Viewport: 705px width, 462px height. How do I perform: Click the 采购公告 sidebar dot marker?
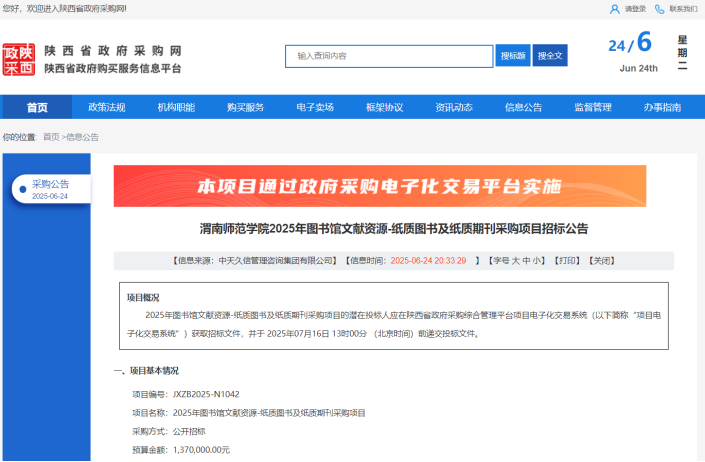pyautogui.click(x=21, y=189)
